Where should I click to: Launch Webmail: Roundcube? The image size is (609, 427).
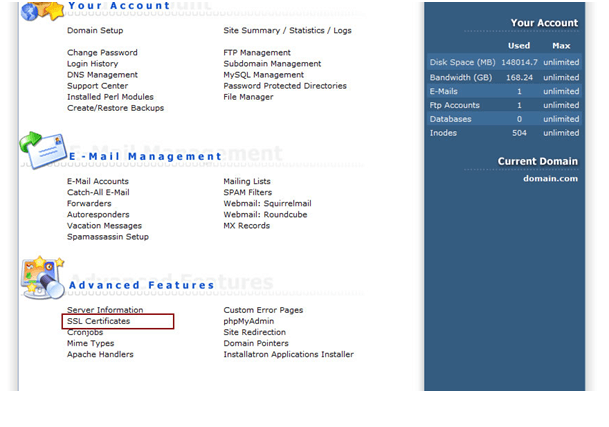coord(265,214)
